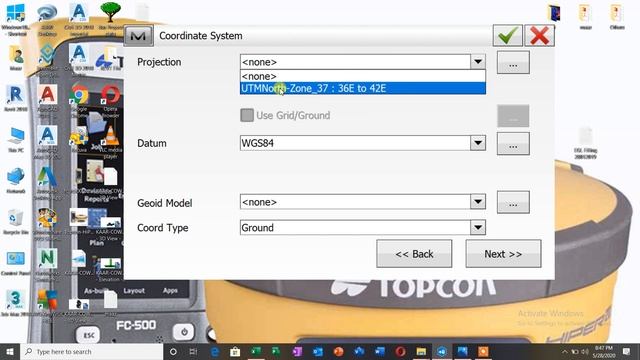Open the notification center icon
Viewport: 640px width, 360px height.
(627, 351)
